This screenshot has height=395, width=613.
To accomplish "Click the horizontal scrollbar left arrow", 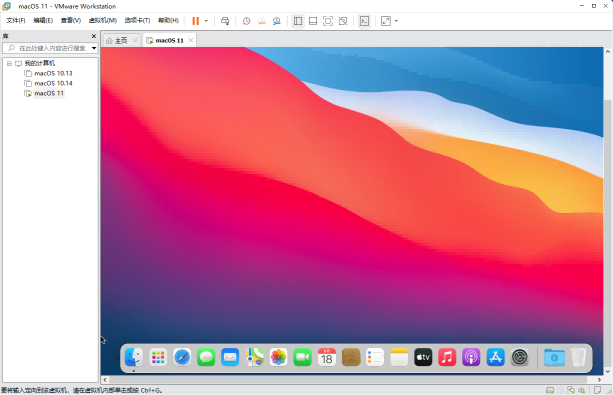I will (x=105, y=380).
